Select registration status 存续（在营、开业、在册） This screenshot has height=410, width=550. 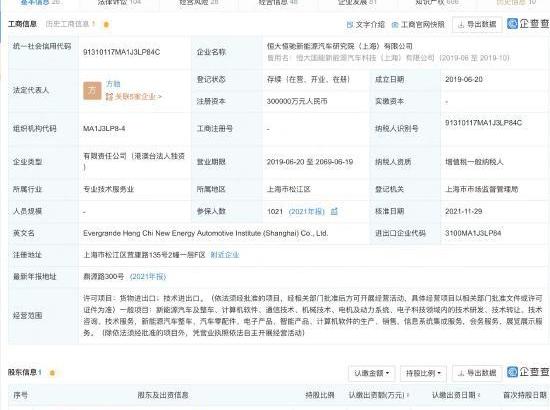(308, 80)
